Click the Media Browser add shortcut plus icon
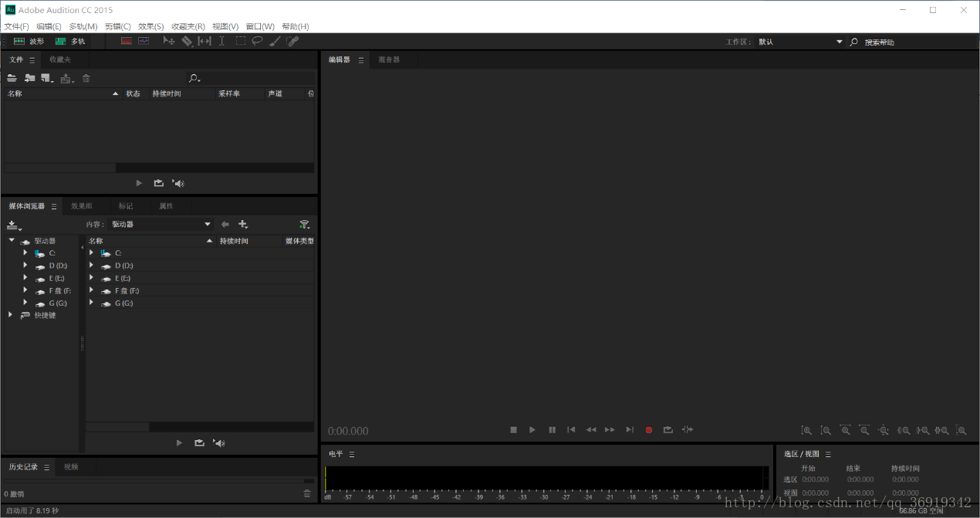The image size is (980, 518). point(243,224)
